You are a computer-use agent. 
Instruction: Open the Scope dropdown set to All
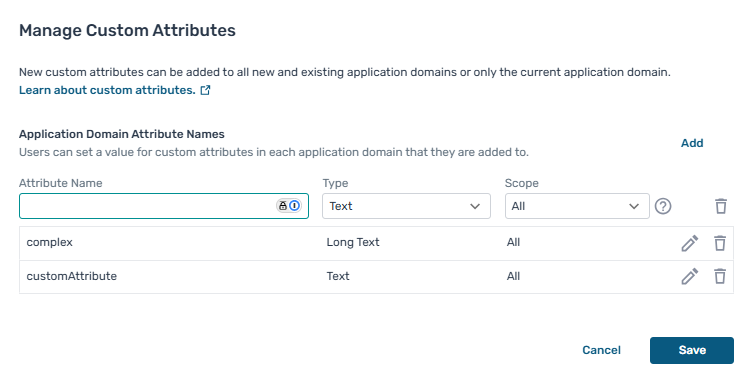point(577,206)
